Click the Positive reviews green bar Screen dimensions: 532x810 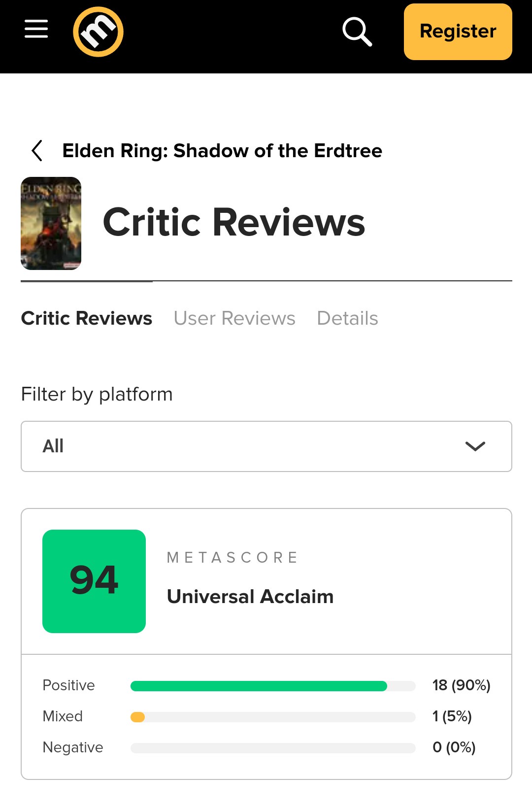pos(259,686)
